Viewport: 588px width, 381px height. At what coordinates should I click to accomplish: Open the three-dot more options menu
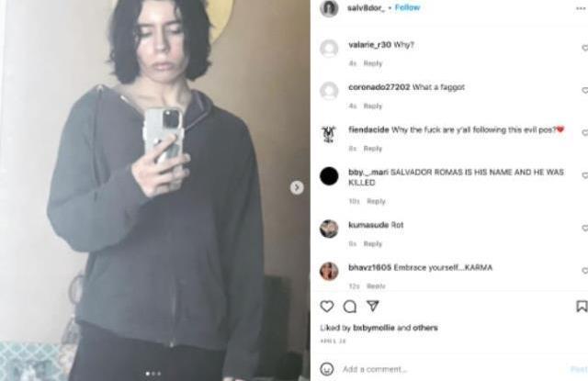click(581, 8)
